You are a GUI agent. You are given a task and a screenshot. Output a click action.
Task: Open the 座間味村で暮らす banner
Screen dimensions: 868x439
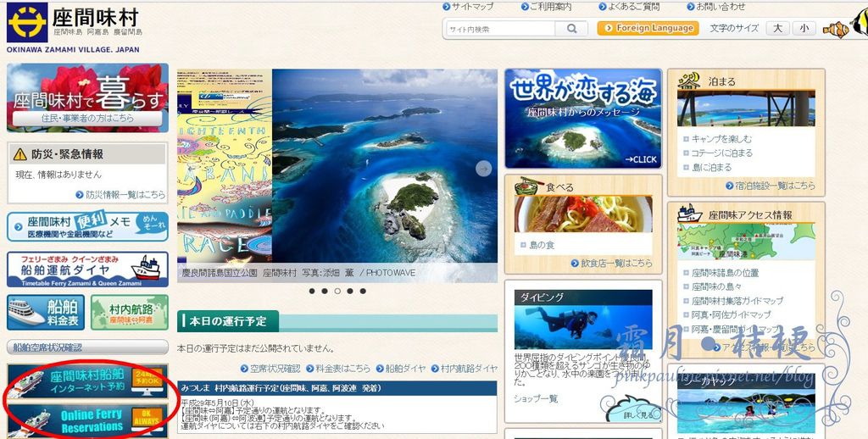[x=87, y=97]
